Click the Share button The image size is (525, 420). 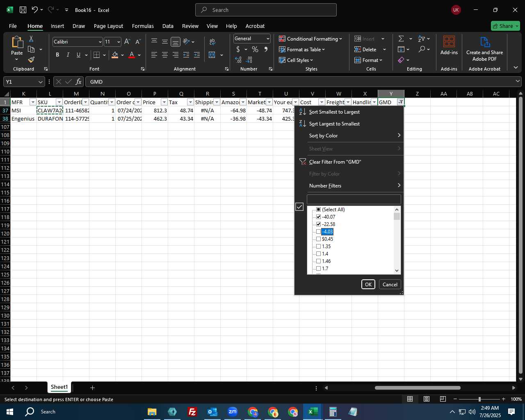point(505,26)
